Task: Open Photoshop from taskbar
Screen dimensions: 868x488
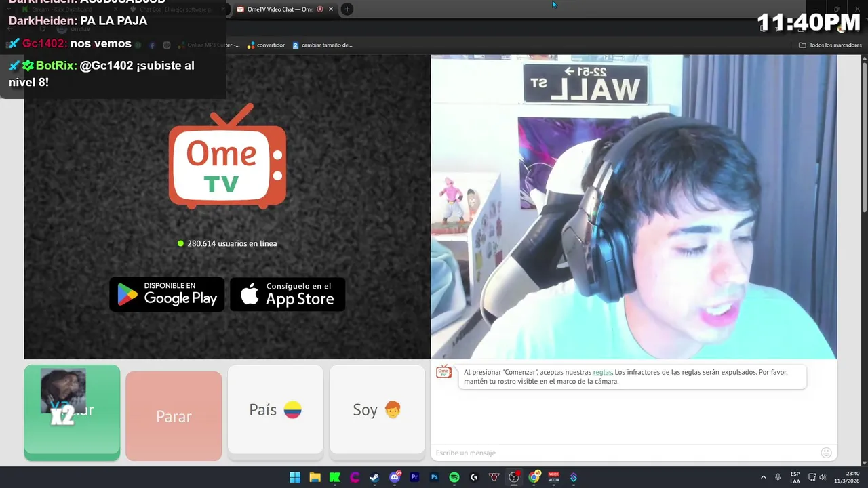Action: [x=435, y=477]
